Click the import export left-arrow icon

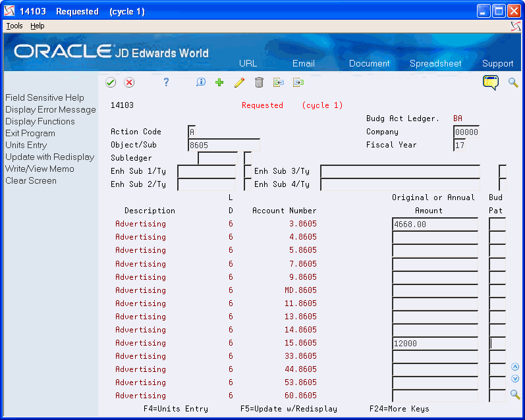[x=278, y=82]
